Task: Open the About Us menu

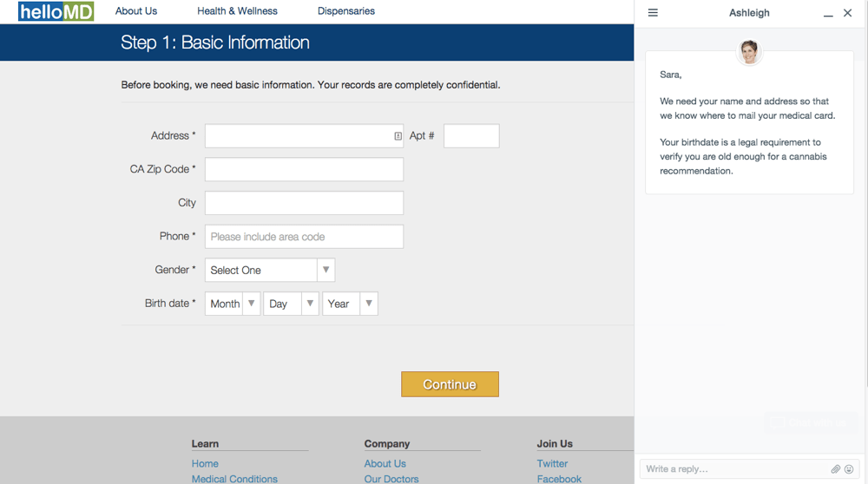Action: (x=136, y=11)
